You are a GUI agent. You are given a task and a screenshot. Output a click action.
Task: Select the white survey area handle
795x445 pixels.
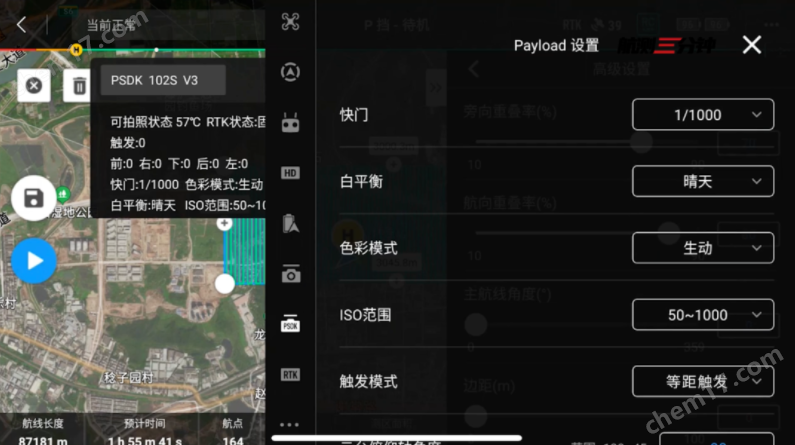225,283
